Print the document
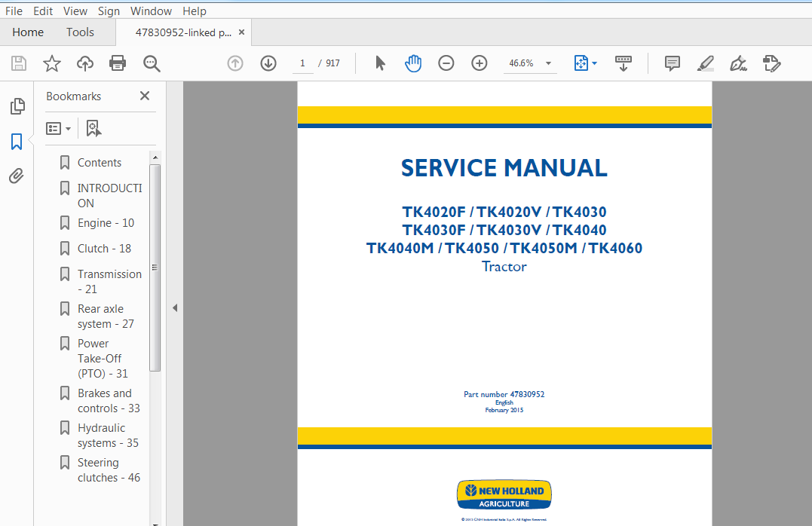The image size is (812, 526). point(118,64)
